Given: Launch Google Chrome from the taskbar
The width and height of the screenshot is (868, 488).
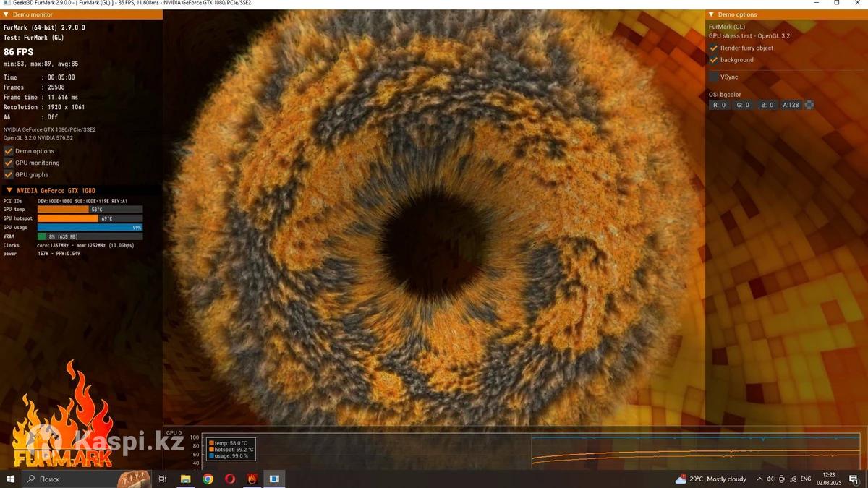Looking at the screenshot, I should (x=208, y=479).
